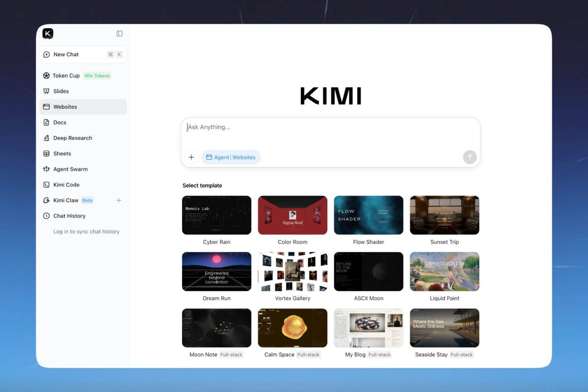Click the Kimi Claw Beta badge
Screen dimensions: 588x392
[x=87, y=200]
